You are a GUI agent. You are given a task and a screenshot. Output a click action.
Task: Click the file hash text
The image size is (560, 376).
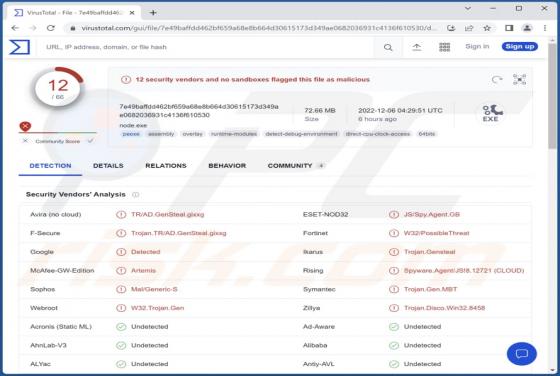pos(199,111)
